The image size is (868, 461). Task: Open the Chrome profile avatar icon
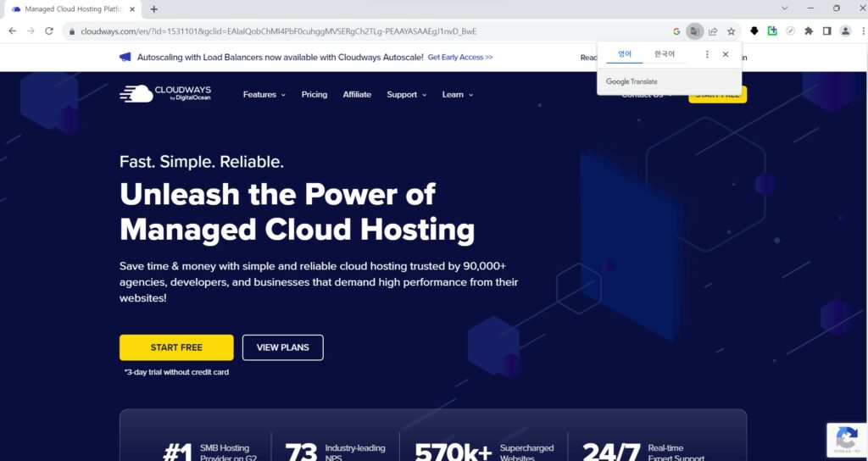[845, 31]
